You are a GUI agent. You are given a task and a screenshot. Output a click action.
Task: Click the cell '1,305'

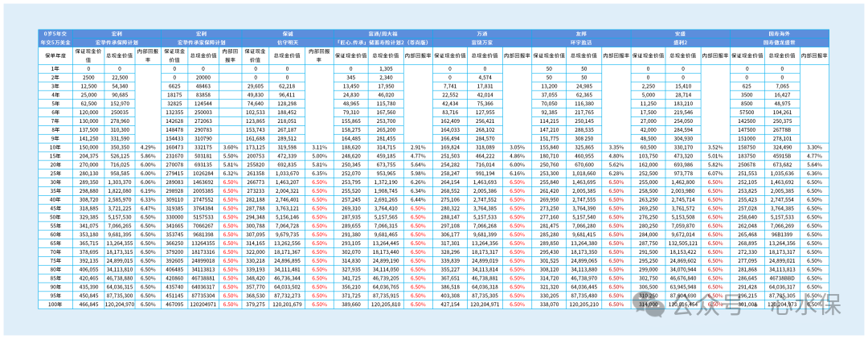tap(386, 69)
